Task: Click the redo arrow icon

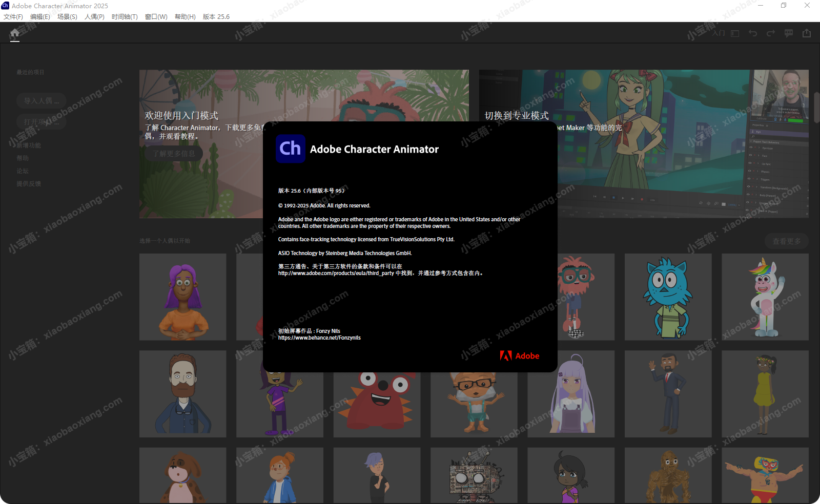Action: 770,33
